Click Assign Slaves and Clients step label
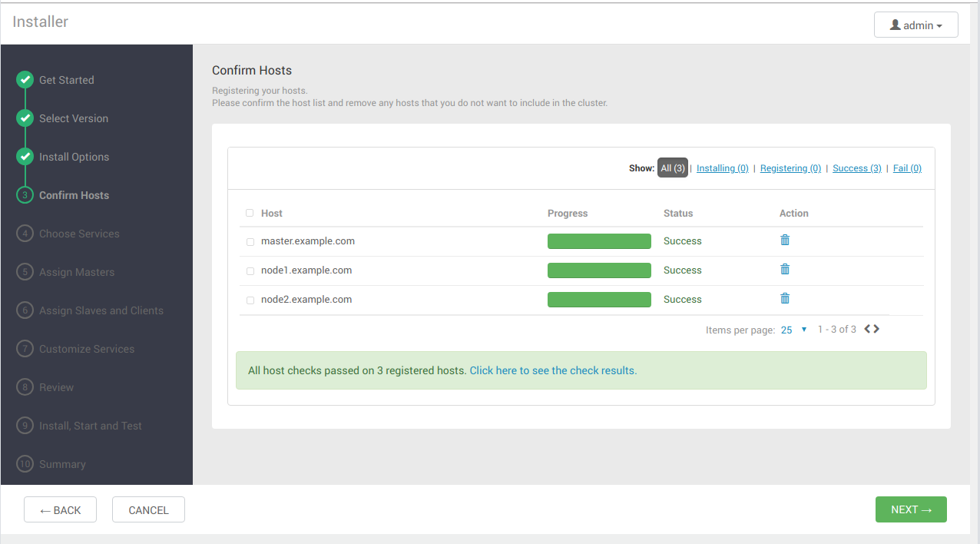Screen dimensions: 980x544 (x=101, y=310)
